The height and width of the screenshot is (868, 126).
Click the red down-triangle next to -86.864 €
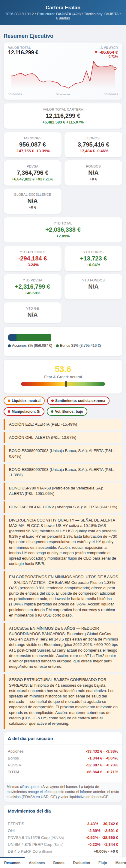pyautogui.click(x=96, y=52)
